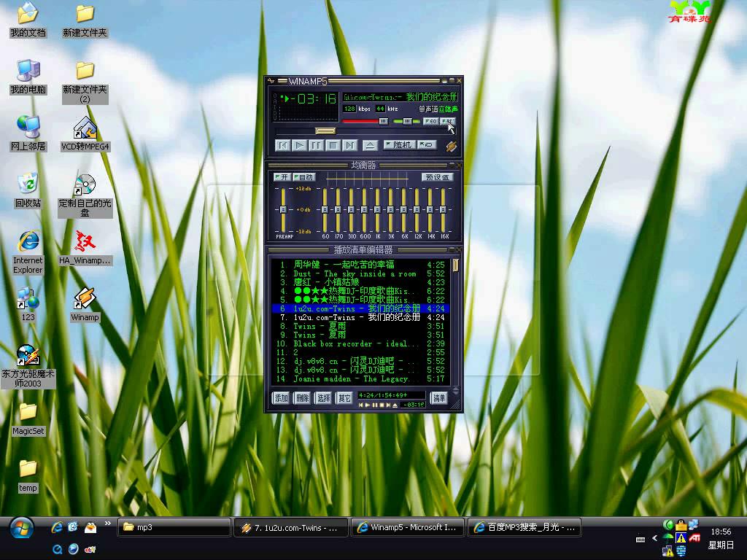Toggle equalizer auto (自动) mode
Image resolution: width=747 pixels, height=560 pixels.
coord(303,177)
